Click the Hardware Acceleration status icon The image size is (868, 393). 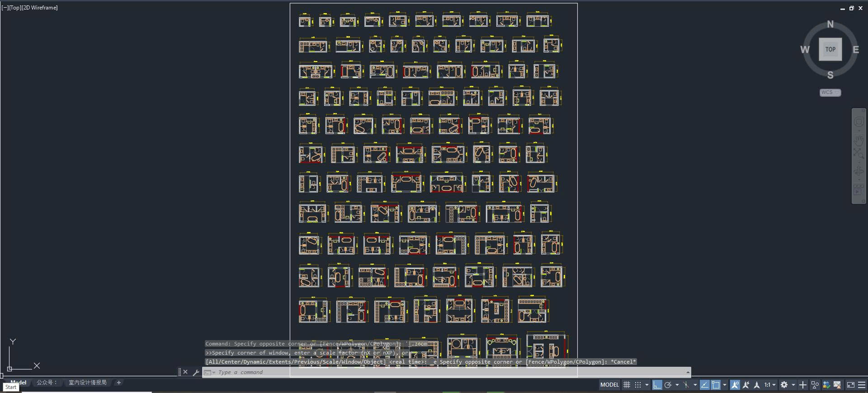tap(826, 385)
